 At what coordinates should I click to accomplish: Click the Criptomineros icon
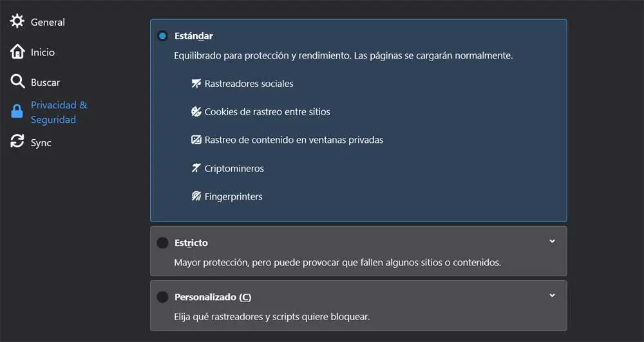pyautogui.click(x=196, y=169)
